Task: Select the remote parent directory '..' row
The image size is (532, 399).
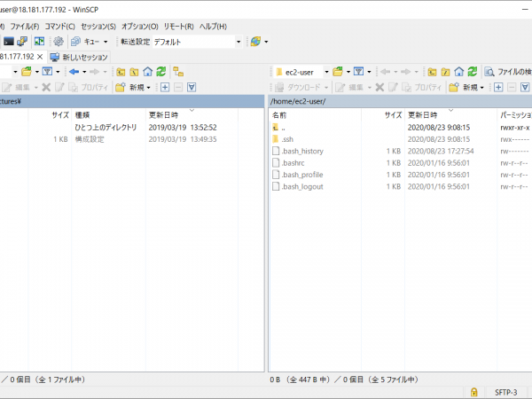Action: (x=401, y=128)
